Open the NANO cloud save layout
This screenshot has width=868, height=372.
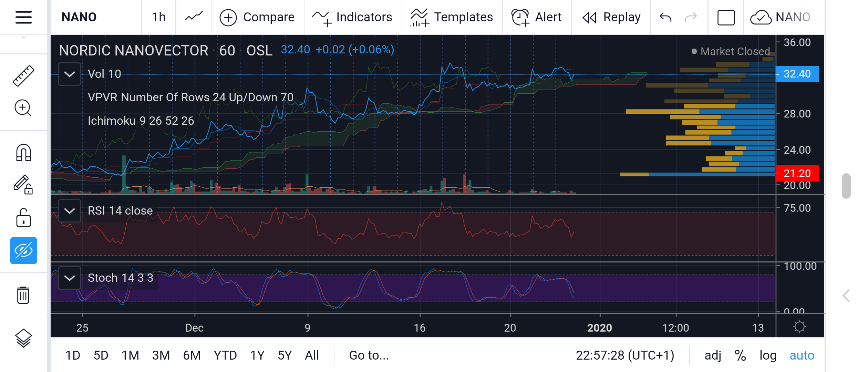(x=781, y=17)
